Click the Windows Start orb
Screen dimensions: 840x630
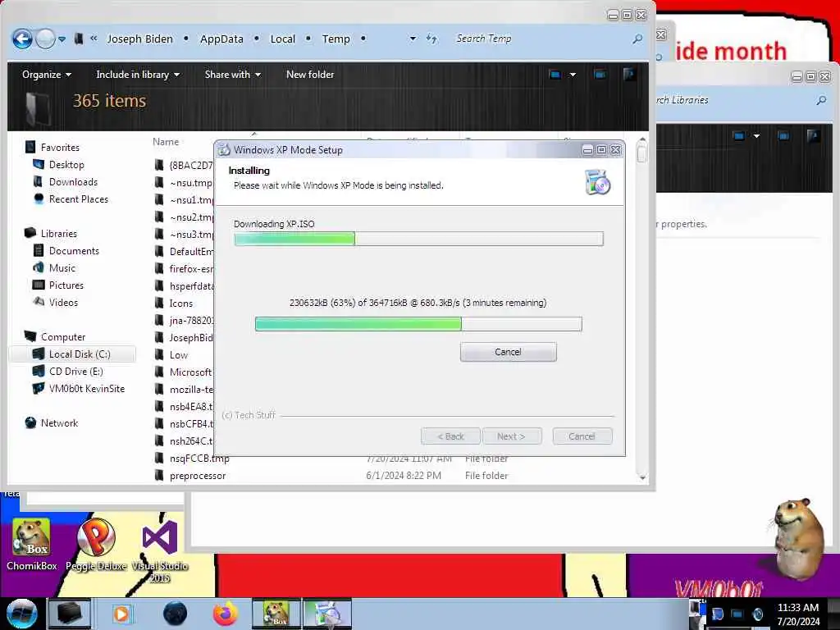(21, 614)
